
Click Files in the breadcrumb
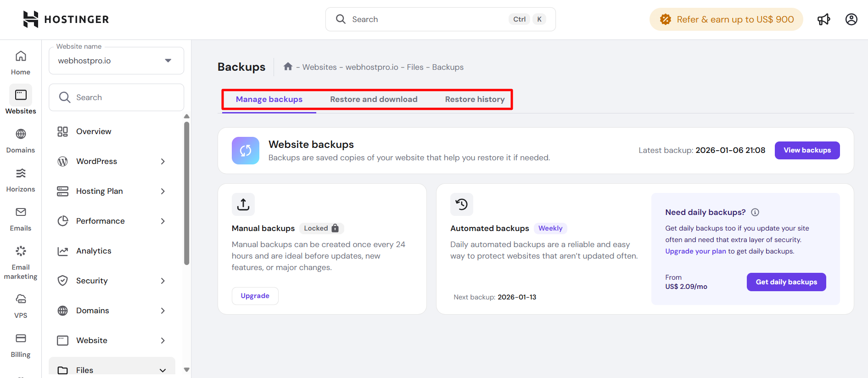pos(415,67)
